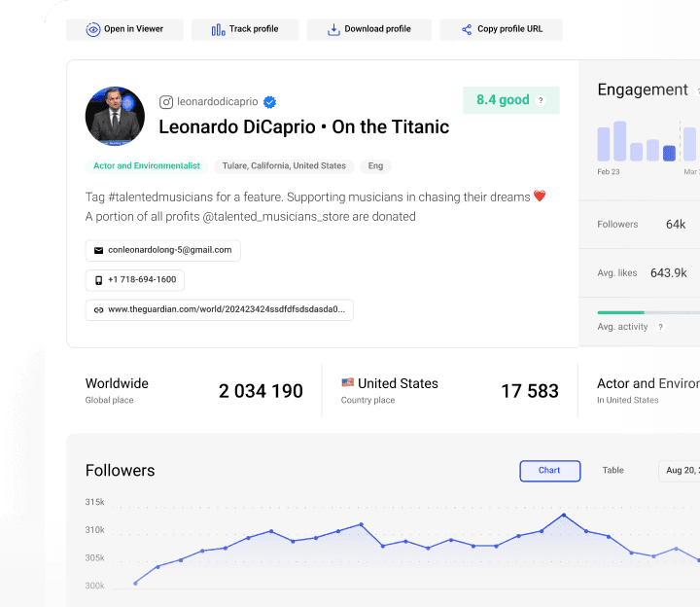Open the Aug 20 date range dropdown
Screen dimensions: 700x607
pyautogui.click(x=679, y=471)
